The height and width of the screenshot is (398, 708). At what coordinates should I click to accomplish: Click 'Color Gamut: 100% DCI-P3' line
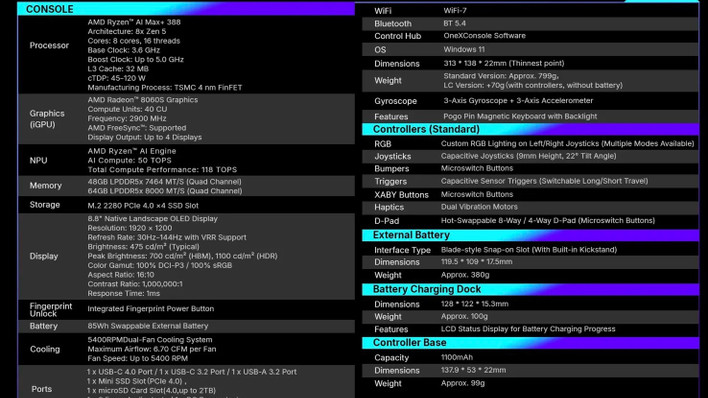pos(160,266)
